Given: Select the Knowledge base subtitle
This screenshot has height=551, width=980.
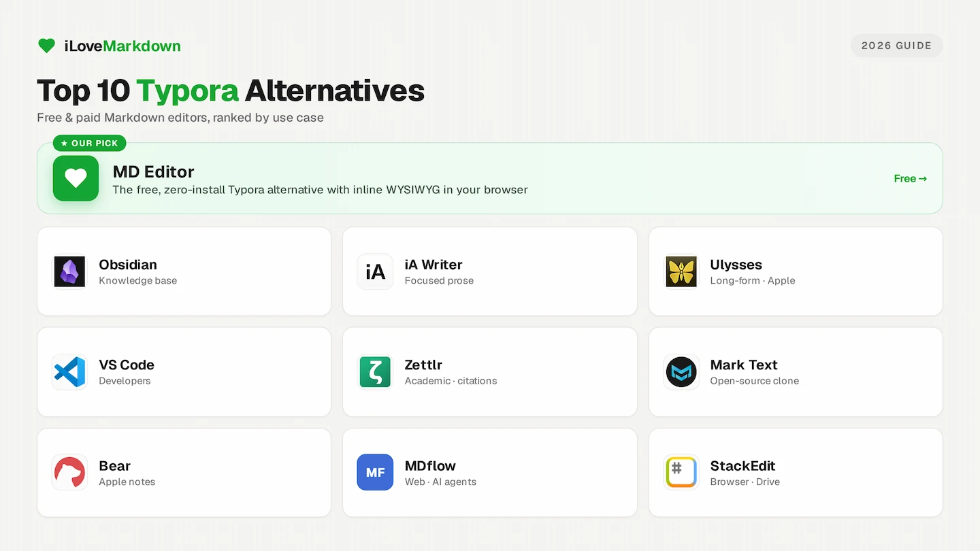Looking at the screenshot, I should (x=137, y=280).
